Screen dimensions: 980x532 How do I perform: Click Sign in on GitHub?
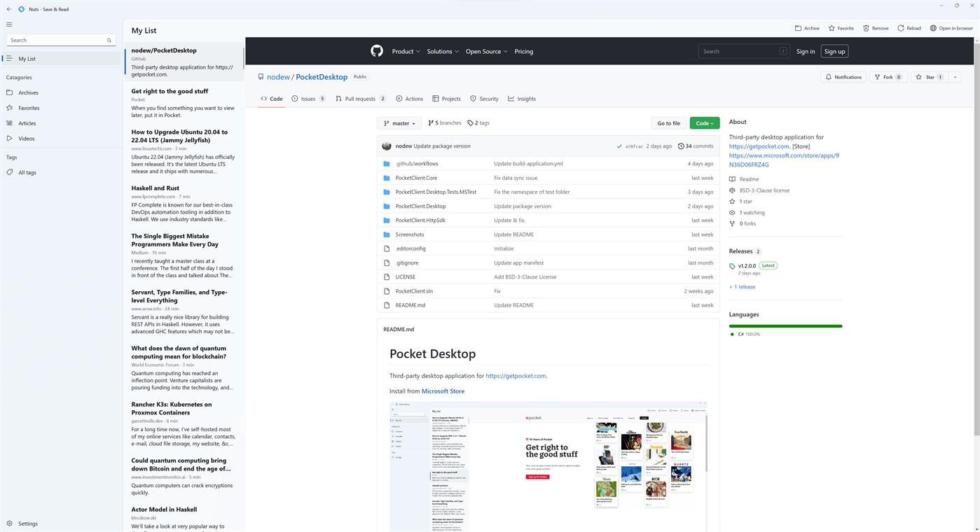[806, 51]
